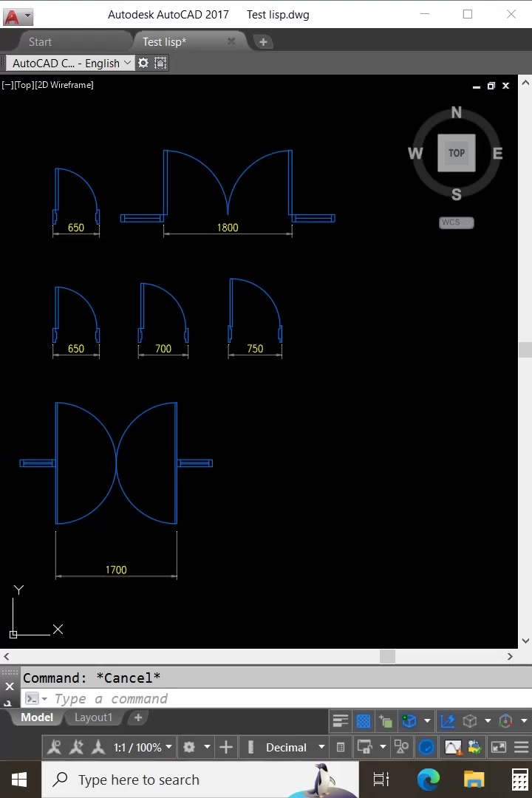The width and height of the screenshot is (532, 798).
Task: Open the WCS coordinate system dropdown
Action: pyautogui.click(x=457, y=222)
